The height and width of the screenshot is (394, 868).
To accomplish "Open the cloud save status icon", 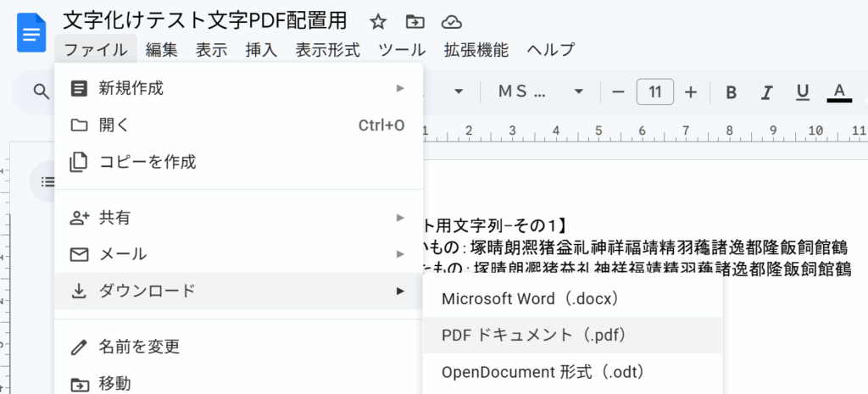I will (x=453, y=22).
